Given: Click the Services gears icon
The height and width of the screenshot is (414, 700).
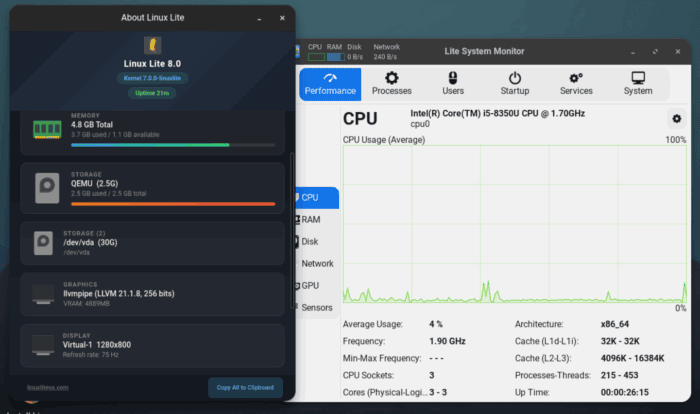Looking at the screenshot, I should tap(576, 78).
